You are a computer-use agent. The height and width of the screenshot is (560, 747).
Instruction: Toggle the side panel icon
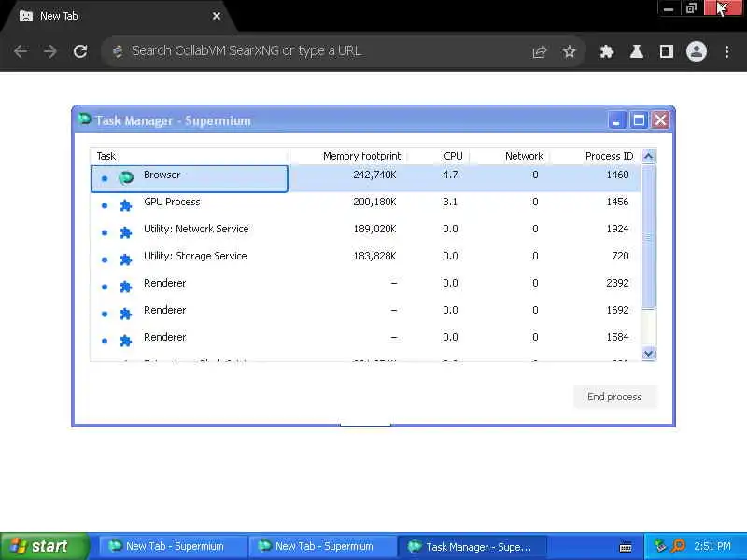point(667,51)
